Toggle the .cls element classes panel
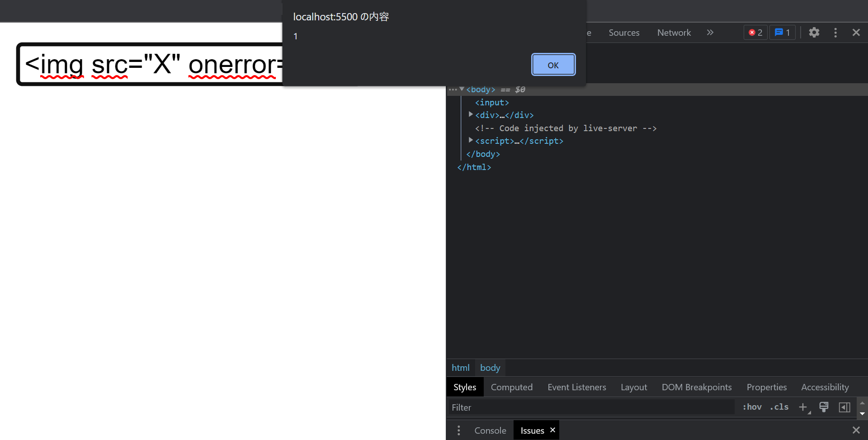This screenshot has width=868, height=440. pyautogui.click(x=779, y=407)
